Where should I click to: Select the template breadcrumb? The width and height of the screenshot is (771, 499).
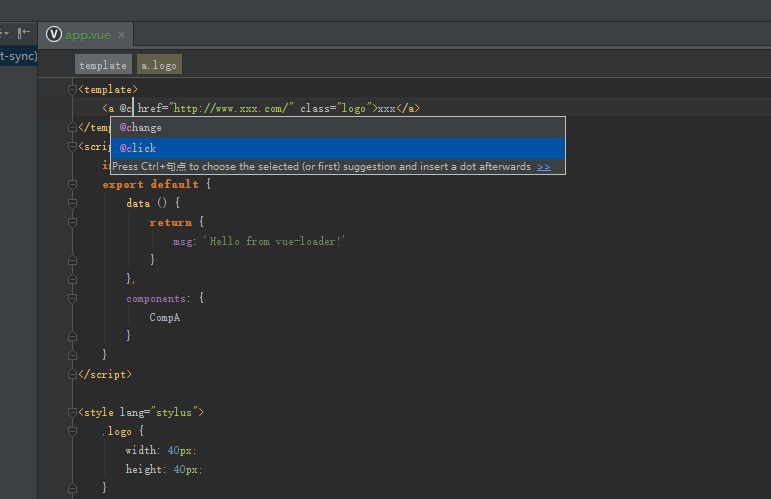pos(103,65)
